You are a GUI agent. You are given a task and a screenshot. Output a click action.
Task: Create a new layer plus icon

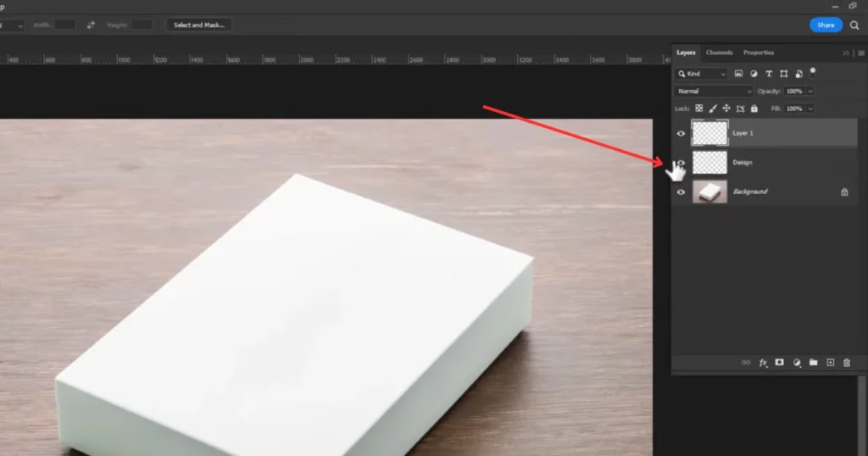click(831, 363)
